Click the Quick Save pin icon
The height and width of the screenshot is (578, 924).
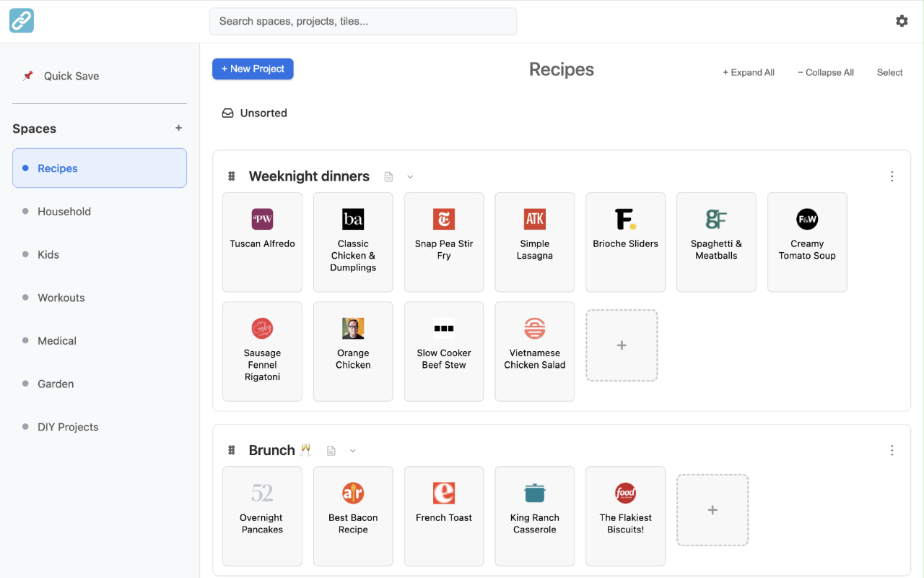(27, 75)
